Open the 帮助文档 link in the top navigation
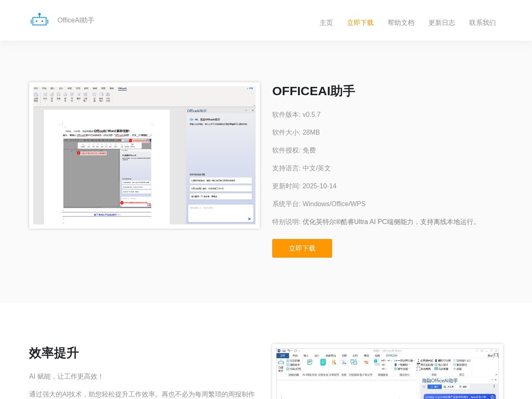 click(401, 23)
